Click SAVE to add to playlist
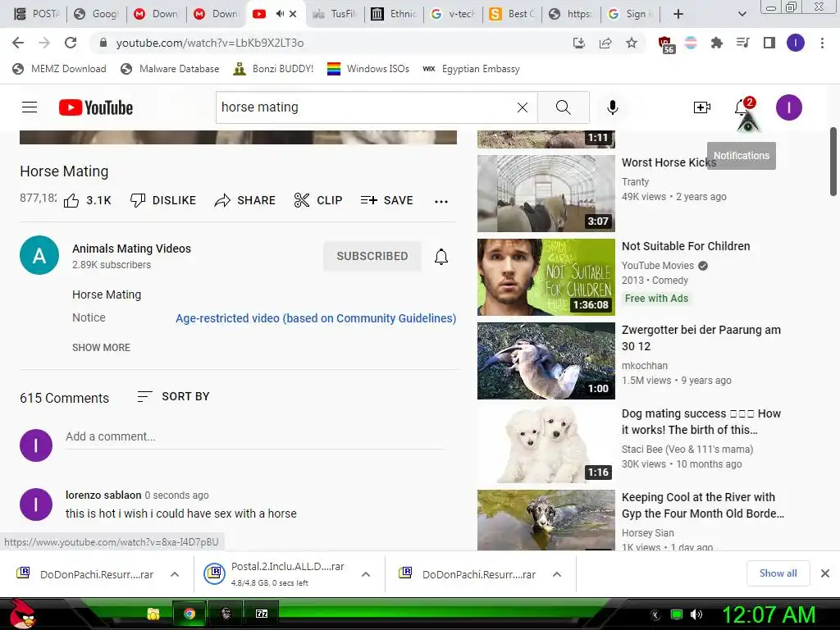 click(x=387, y=200)
